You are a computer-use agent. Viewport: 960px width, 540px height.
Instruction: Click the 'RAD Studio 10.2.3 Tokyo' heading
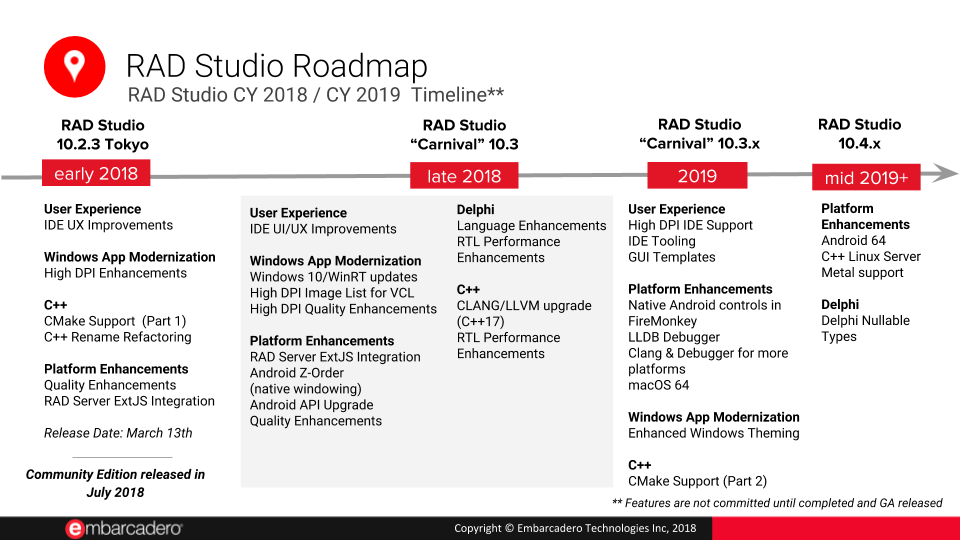(x=103, y=135)
